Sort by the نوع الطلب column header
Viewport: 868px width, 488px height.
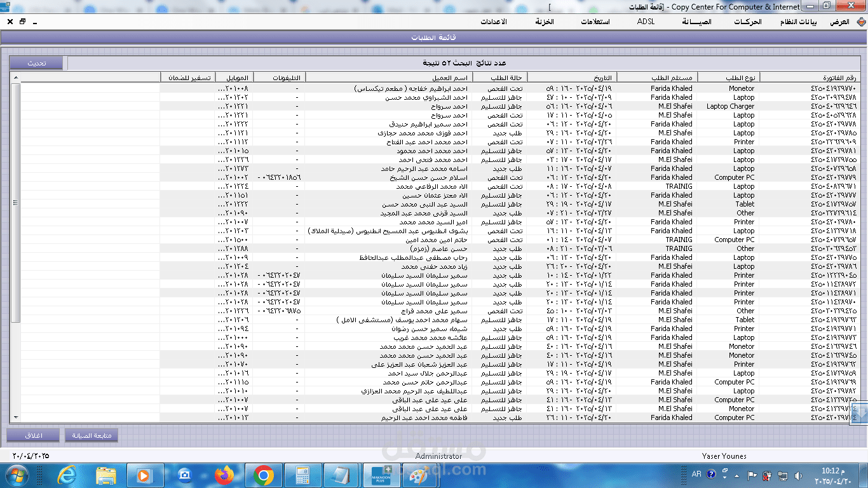[x=728, y=78]
